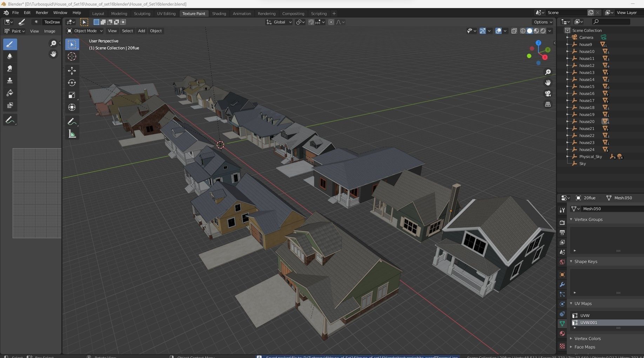Open the File menu
Screen dimensions: 644x358
pyautogui.click(x=15, y=13)
